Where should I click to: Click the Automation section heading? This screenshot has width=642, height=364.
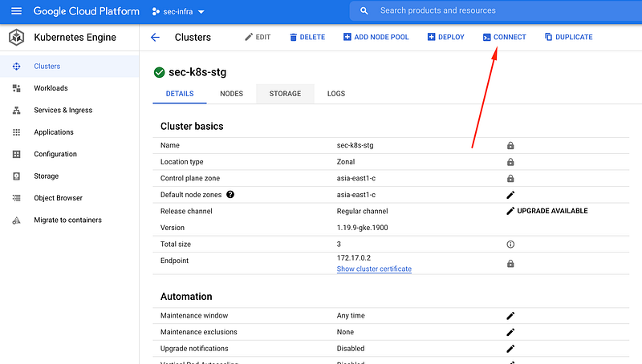(186, 297)
